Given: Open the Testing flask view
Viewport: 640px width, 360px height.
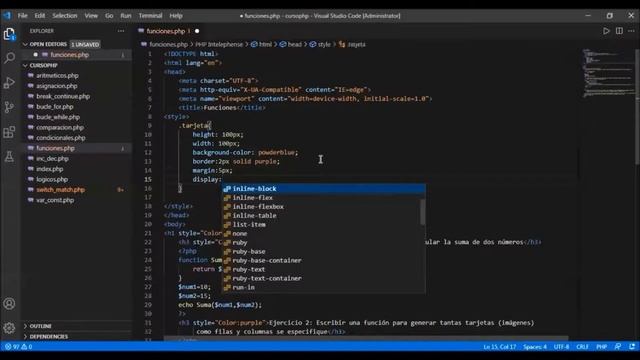Looking at the screenshot, I should (x=9, y=156).
